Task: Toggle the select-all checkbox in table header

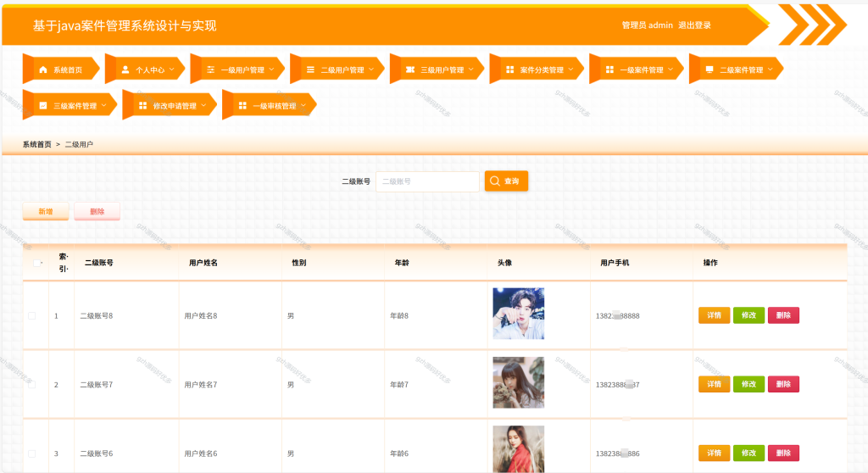Action: [x=37, y=263]
